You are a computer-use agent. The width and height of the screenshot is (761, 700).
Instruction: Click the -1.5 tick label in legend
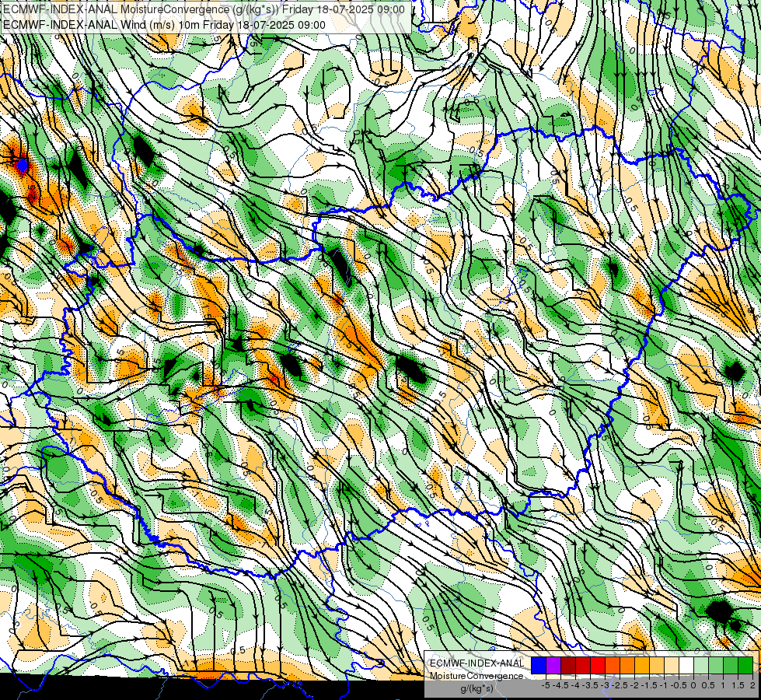(x=649, y=685)
